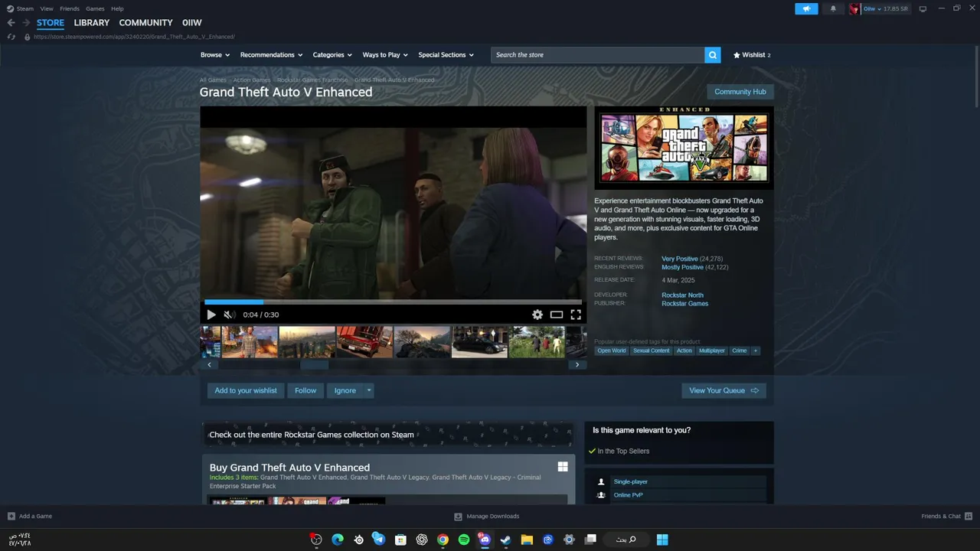Viewport: 980px width, 551px height.
Task: Move the thumbnail strip left with arrow
Action: (x=210, y=365)
